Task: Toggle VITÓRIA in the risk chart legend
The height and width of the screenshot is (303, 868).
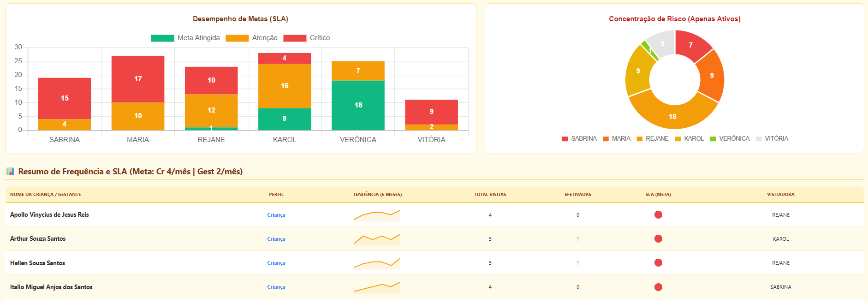Action: [772, 139]
